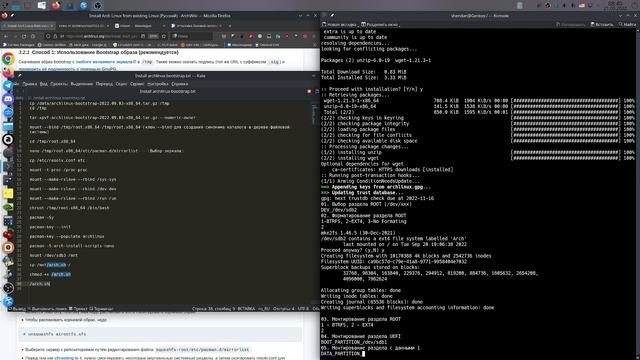Click the 'chrooting' link at page bottom
This screenshot has width=640, height=360.
tap(64, 358)
